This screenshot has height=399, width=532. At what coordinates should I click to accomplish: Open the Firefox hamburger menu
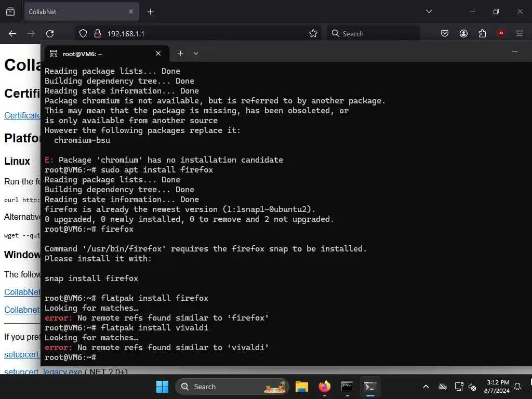pyautogui.click(x=520, y=33)
